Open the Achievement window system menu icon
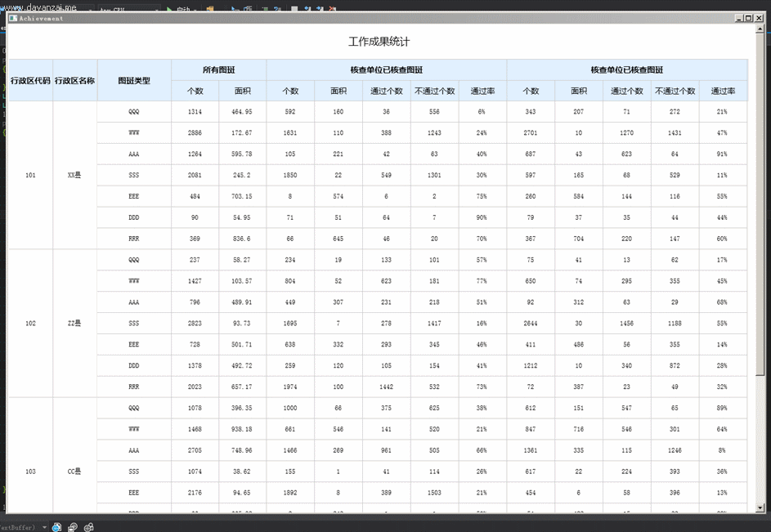Screen dimensions: 771x532 [x=16, y=18]
